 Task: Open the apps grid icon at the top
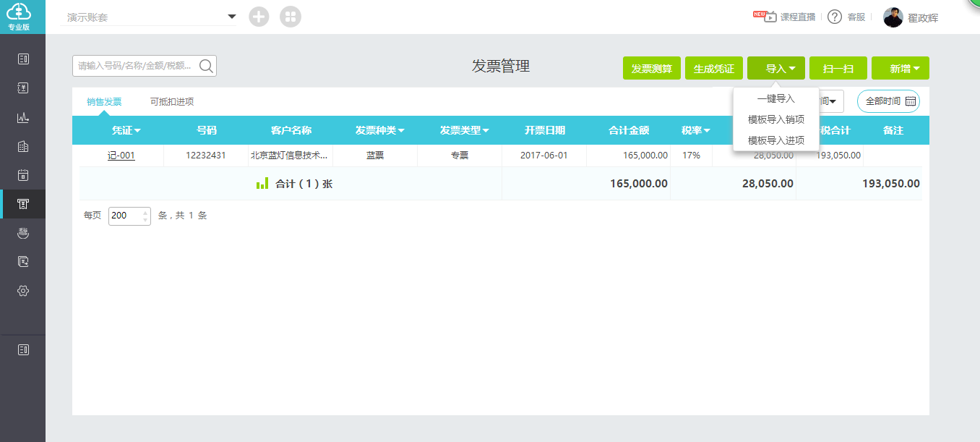coord(290,16)
